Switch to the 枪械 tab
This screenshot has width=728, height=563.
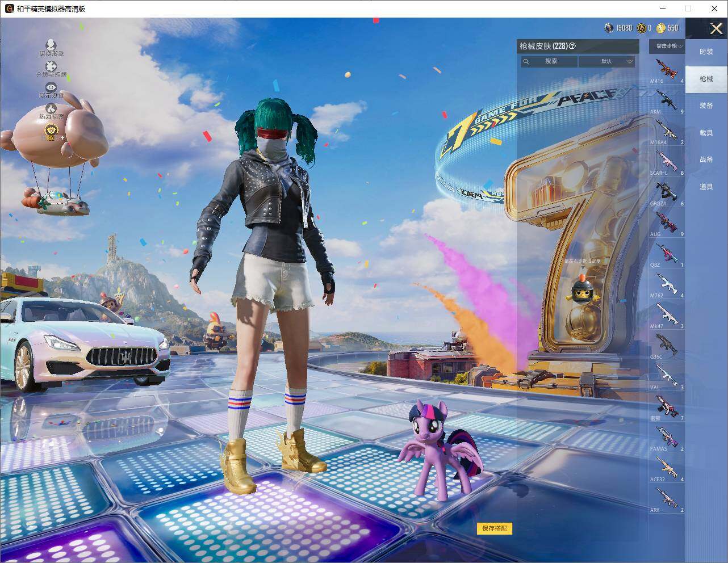tap(706, 79)
